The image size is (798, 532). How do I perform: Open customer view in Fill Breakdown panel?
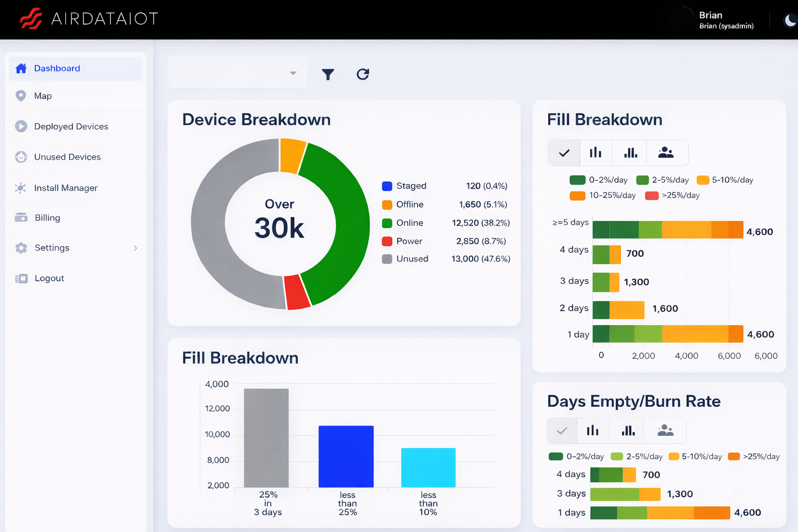point(667,152)
